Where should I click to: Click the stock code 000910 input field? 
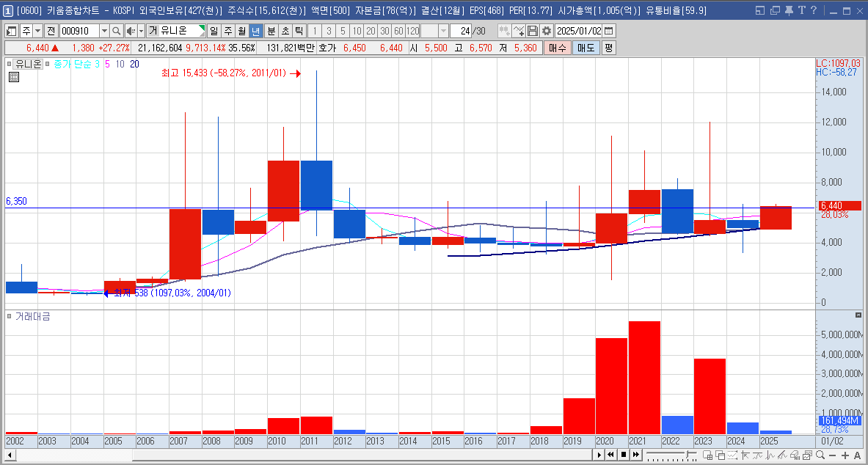(79, 31)
